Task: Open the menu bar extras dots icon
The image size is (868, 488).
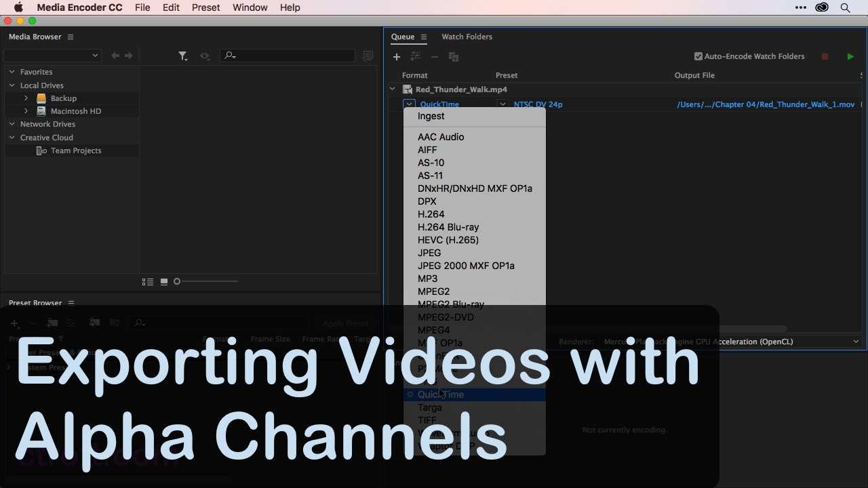Action: [x=802, y=7]
